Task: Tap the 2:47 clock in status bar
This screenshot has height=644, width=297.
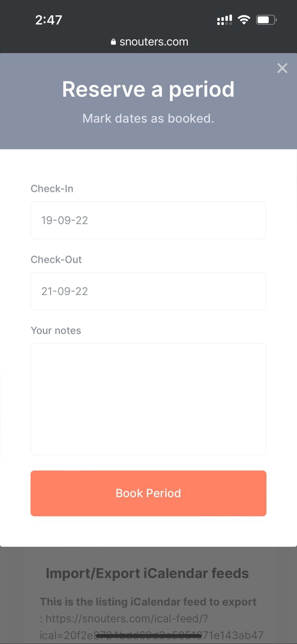Action: tap(49, 20)
